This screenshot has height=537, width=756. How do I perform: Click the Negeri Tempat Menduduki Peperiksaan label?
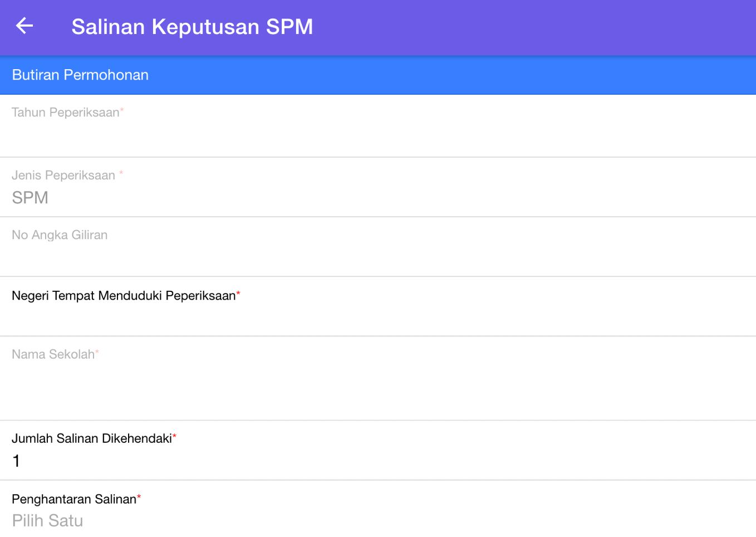point(123,296)
